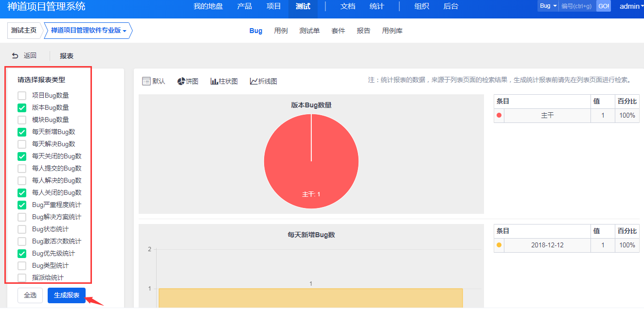Select the 套件 sub-navigation tab
Viewport: 644px width, 311px height.
coord(339,31)
